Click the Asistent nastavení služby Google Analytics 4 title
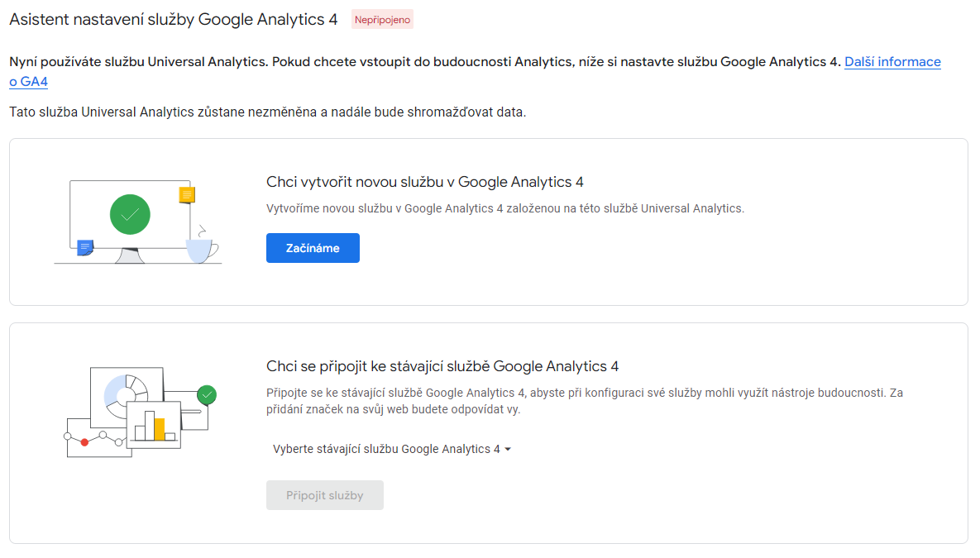Viewport: 980px width, 558px height. 174,19
